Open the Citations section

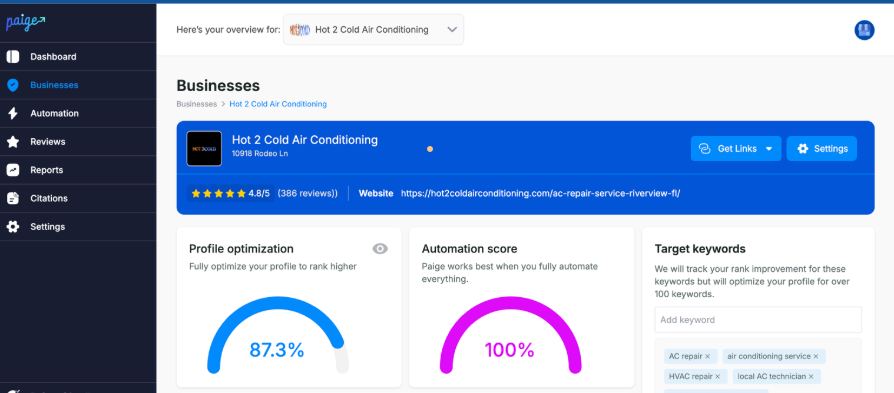tap(78, 198)
